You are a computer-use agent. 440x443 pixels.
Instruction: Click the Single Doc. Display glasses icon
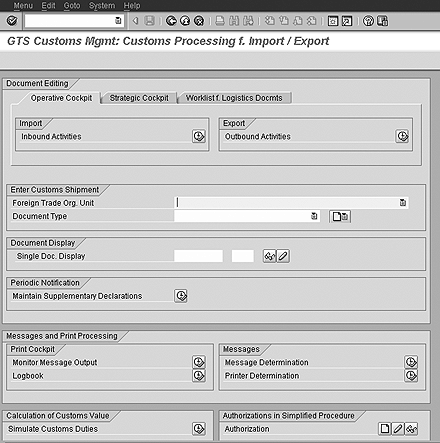click(269, 256)
